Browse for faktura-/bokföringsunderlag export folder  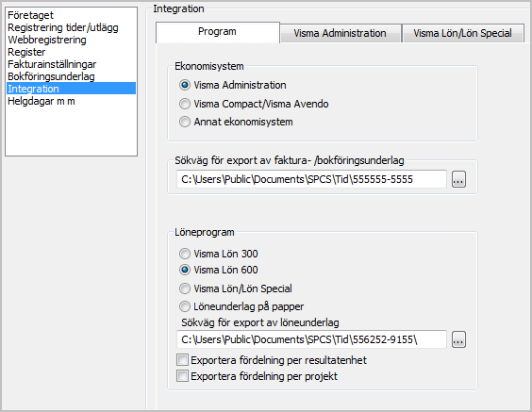click(x=458, y=179)
